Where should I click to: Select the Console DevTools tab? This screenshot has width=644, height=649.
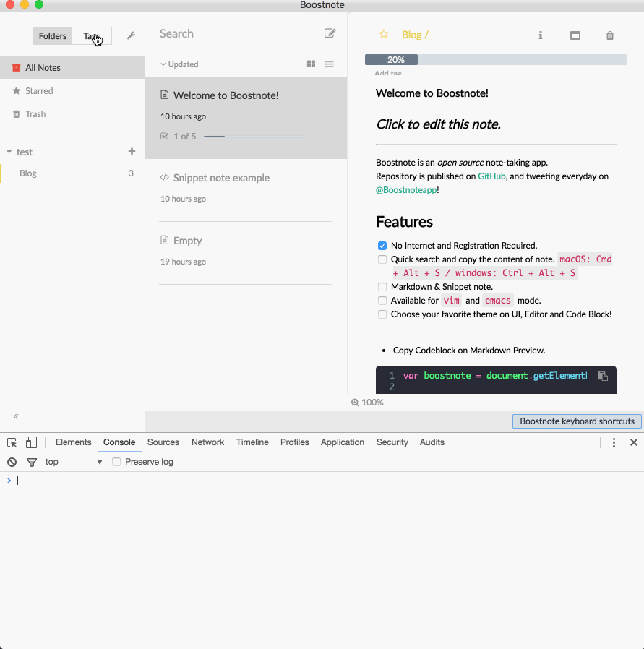click(119, 442)
